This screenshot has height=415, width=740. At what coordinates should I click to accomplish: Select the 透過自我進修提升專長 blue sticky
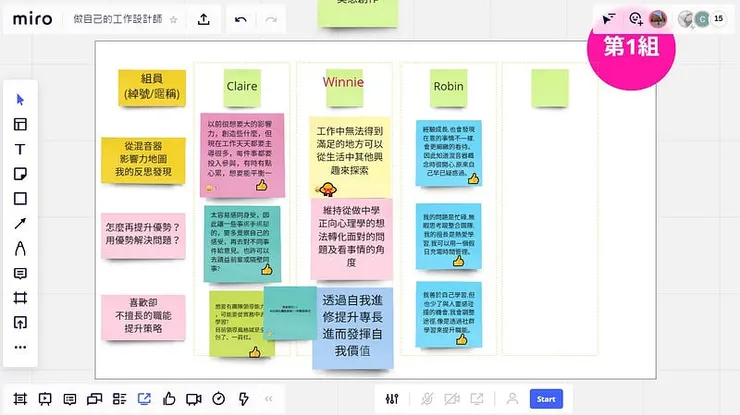pos(353,327)
